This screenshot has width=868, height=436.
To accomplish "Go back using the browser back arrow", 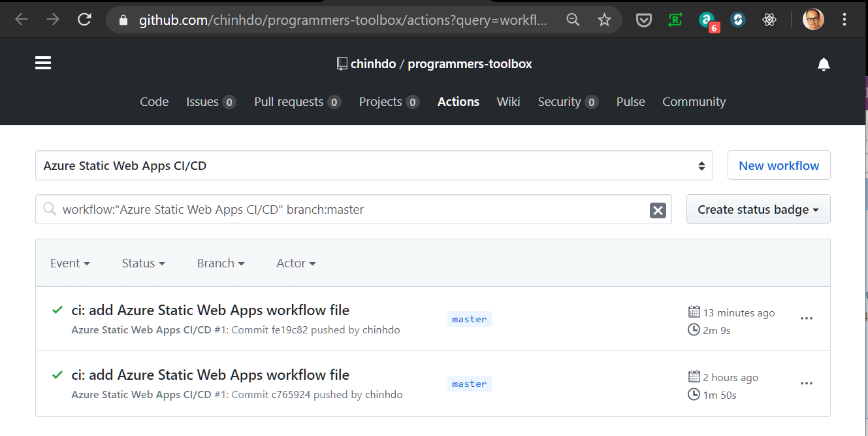I will (22, 20).
